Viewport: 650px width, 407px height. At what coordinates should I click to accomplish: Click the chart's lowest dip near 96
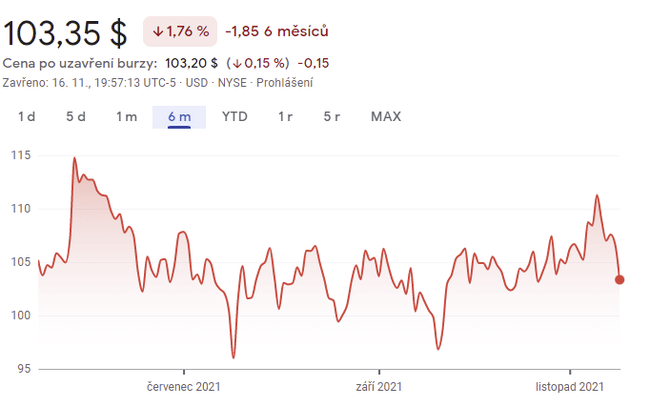tap(233, 357)
